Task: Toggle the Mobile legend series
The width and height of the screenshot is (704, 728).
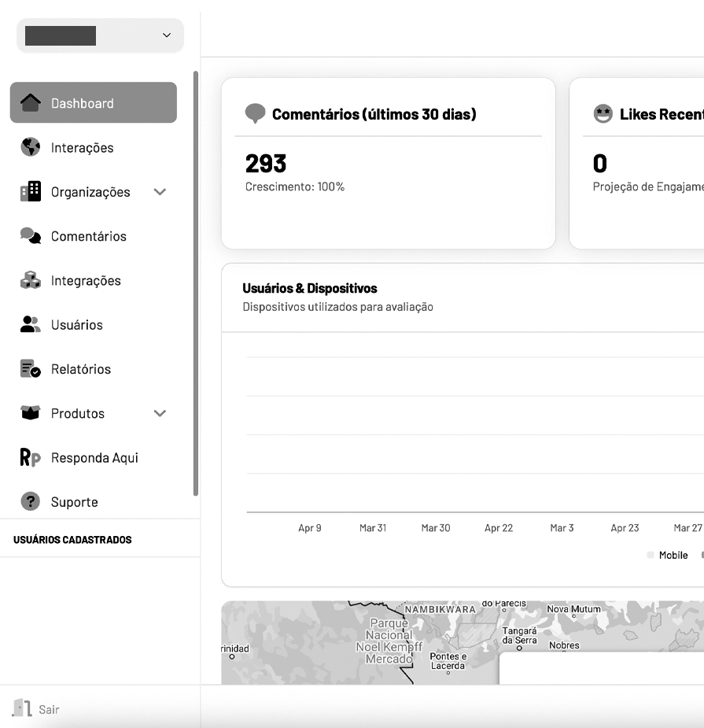Action: point(673,556)
